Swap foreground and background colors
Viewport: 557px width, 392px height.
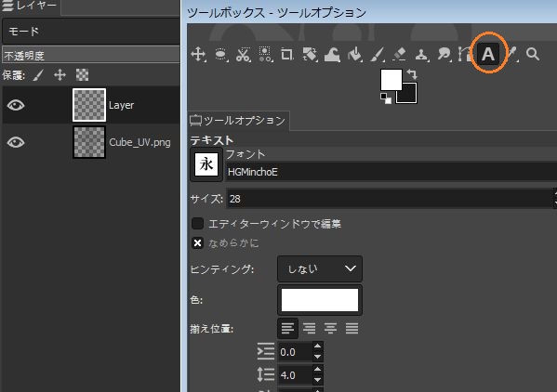tap(412, 73)
